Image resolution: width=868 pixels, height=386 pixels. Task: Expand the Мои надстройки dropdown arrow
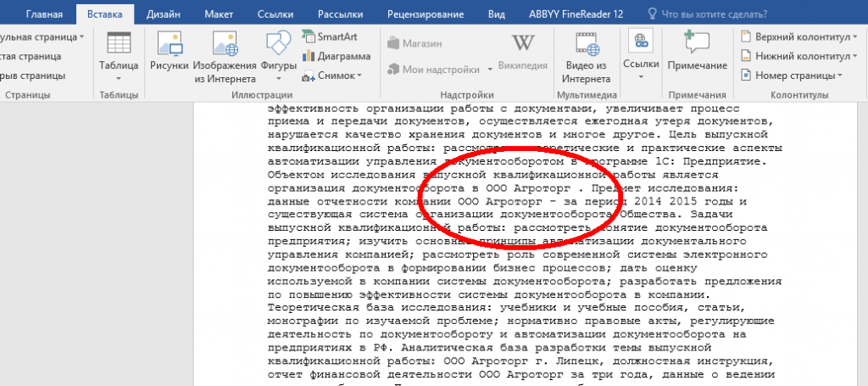coord(490,70)
